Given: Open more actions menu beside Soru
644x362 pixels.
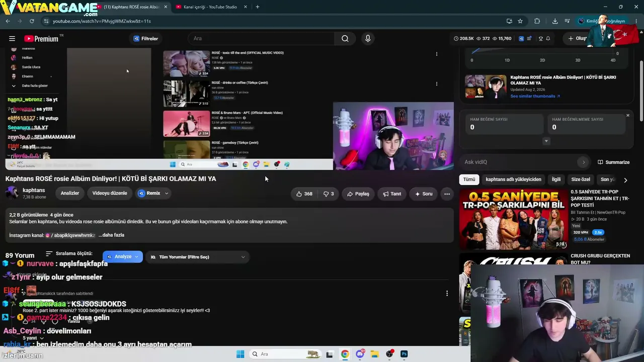Looking at the screenshot, I should coord(447,194).
